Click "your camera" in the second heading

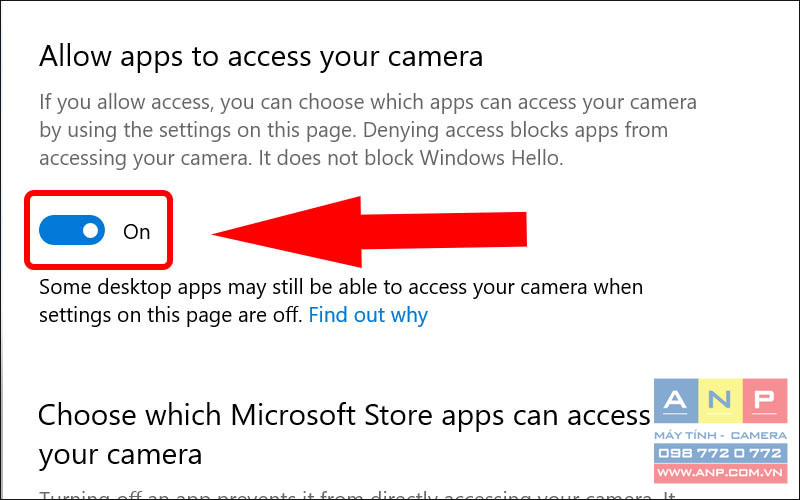pyautogui.click(x=120, y=455)
